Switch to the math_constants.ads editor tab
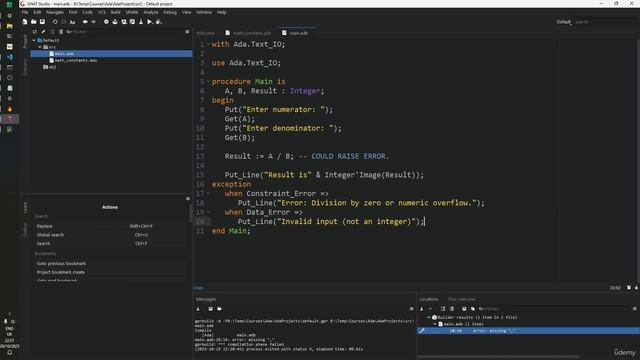Viewport: 640px width, 360px height. (x=248, y=33)
